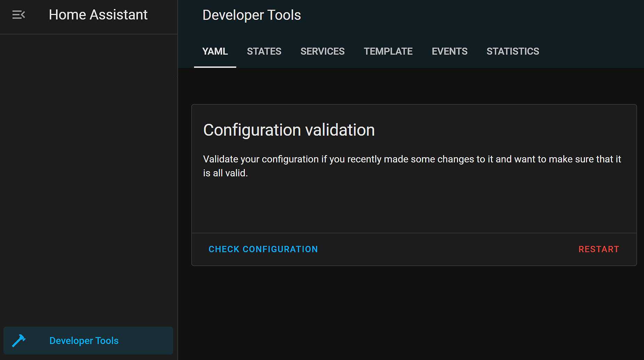644x360 pixels.
Task: Click the Configuration validation heading
Action: click(289, 130)
